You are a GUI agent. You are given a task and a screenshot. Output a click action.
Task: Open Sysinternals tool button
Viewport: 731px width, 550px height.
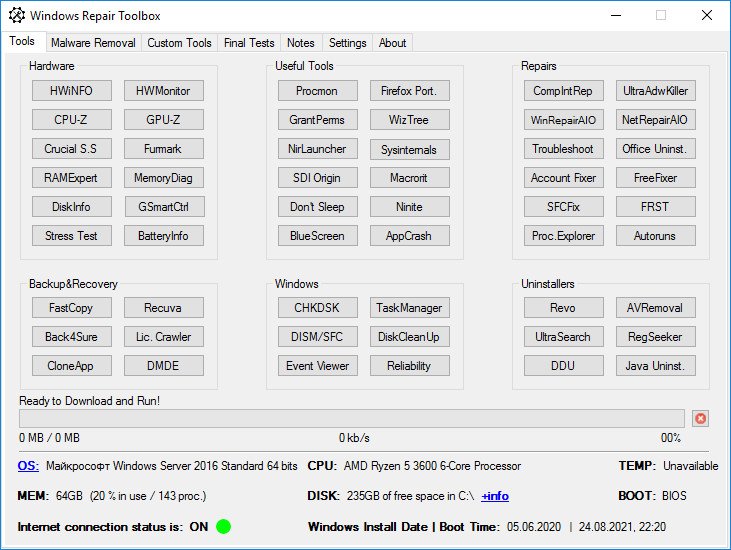409,149
